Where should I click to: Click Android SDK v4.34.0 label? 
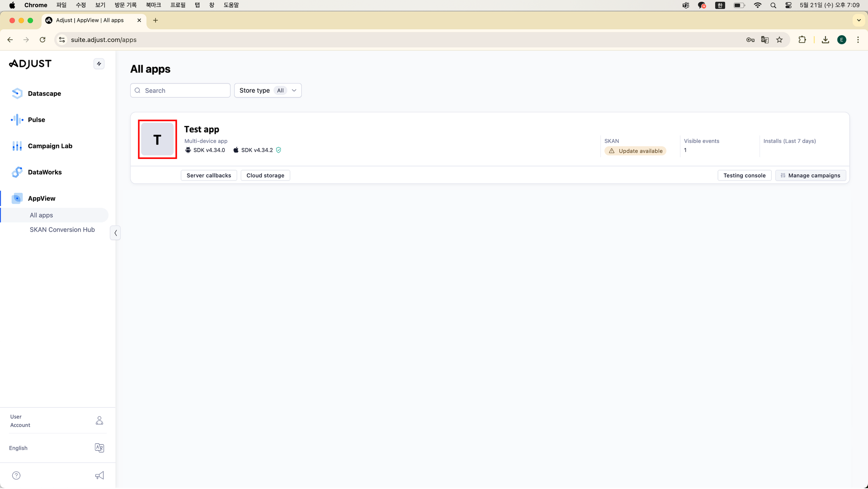pyautogui.click(x=205, y=150)
